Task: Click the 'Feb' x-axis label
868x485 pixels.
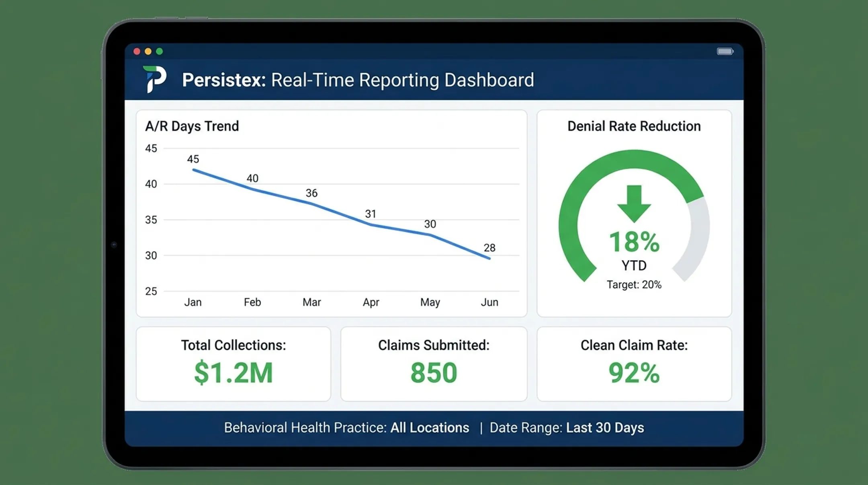Action: (x=252, y=302)
